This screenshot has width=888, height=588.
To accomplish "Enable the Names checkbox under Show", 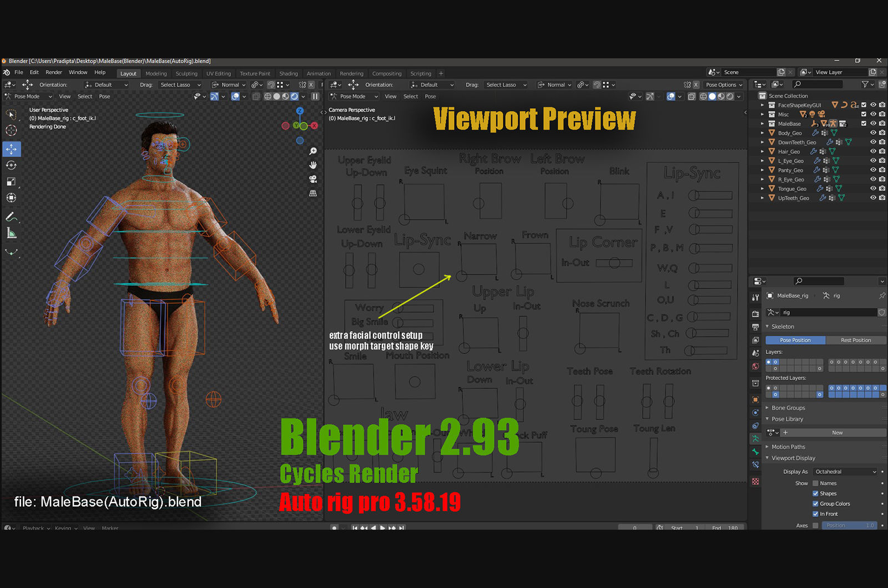I will click(x=815, y=483).
